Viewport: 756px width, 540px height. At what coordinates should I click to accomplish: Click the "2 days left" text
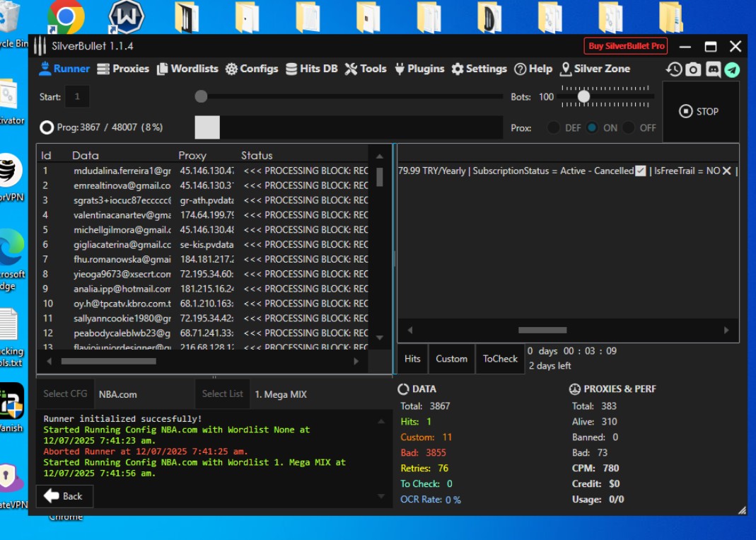[x=549, y=366]
